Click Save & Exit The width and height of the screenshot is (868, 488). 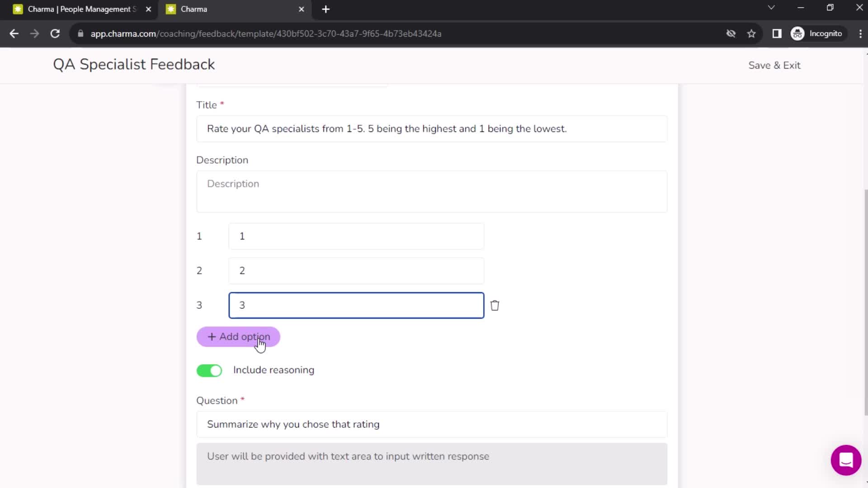[x=774, y=65]
